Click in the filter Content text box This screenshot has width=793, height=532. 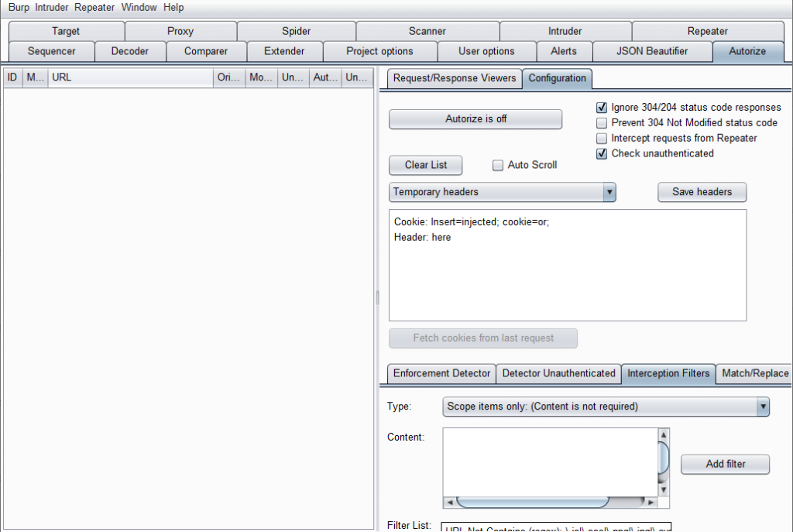click(x=551, y=463)
